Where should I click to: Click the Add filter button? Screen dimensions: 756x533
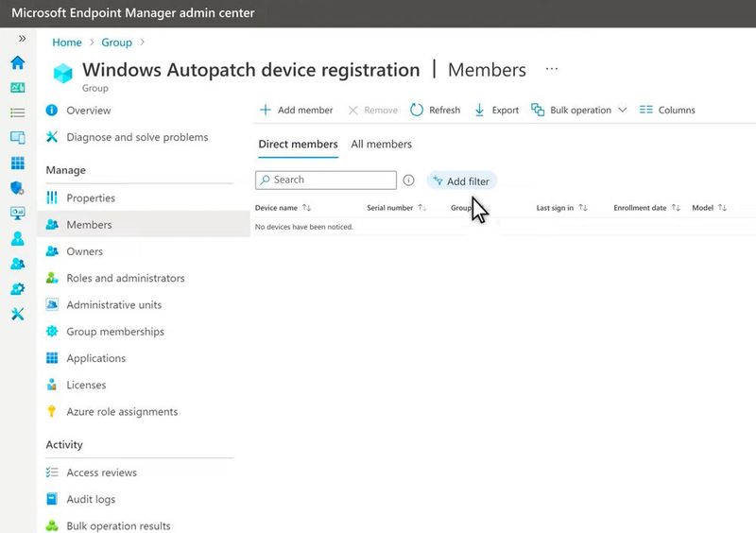click(x=461, y=181)
